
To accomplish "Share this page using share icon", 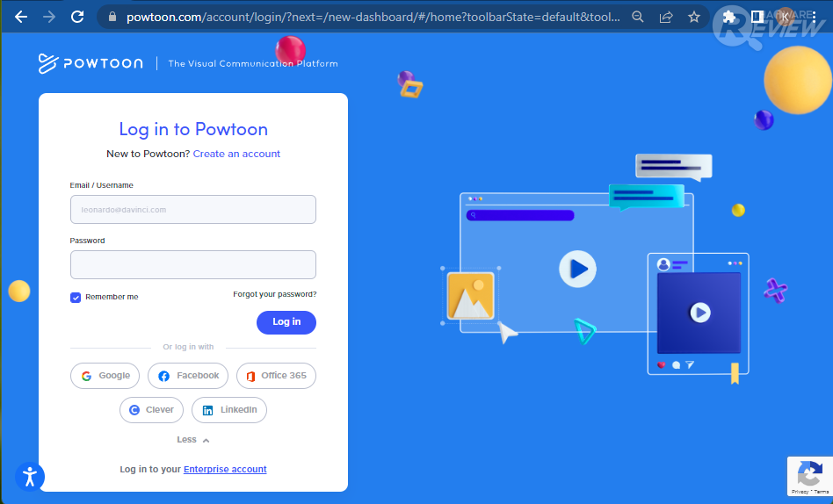I will [x=666, y=17].
